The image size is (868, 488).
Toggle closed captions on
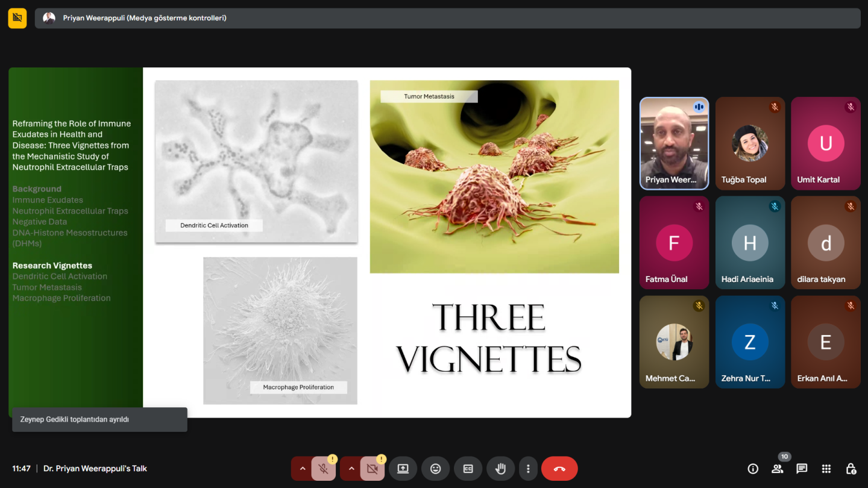tap(468, 469)
